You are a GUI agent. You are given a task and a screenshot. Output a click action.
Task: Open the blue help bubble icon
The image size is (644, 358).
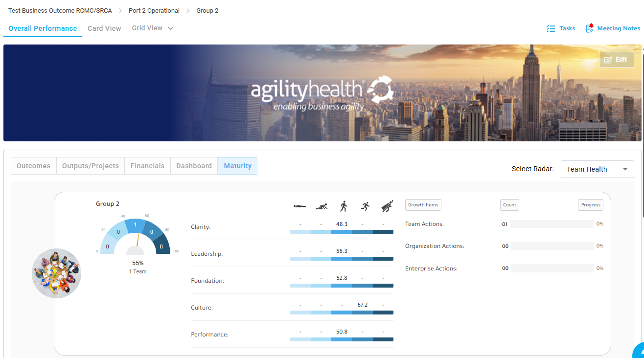tap(638, 351)
